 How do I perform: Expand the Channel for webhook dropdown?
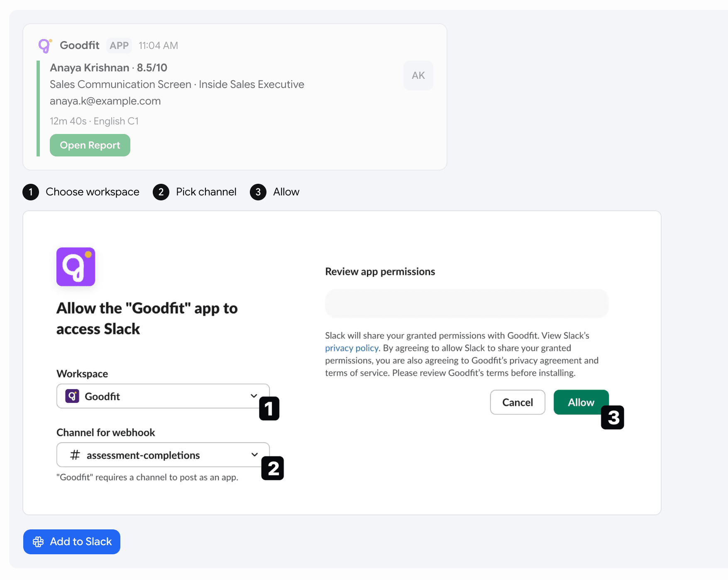[x=163, y=455]
